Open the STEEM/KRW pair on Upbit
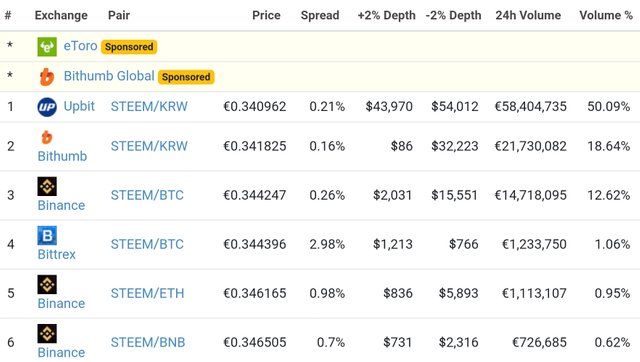 (x=149, y=107)
